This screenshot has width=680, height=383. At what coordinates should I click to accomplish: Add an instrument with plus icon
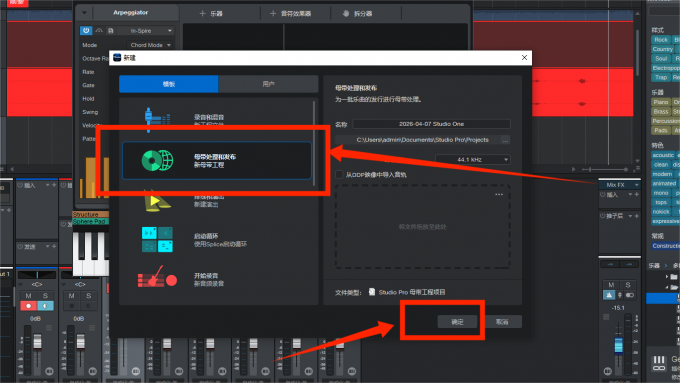(x=202, y=13)
